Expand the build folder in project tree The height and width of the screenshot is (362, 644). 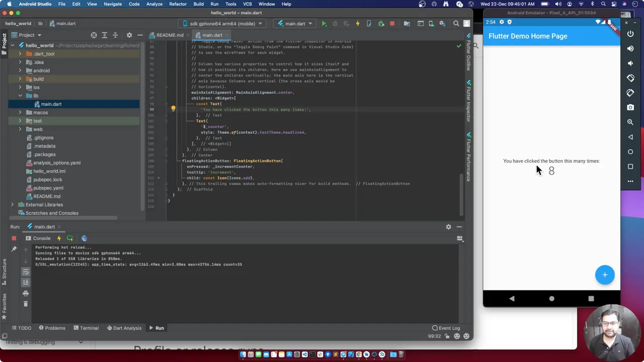point(20,79)
